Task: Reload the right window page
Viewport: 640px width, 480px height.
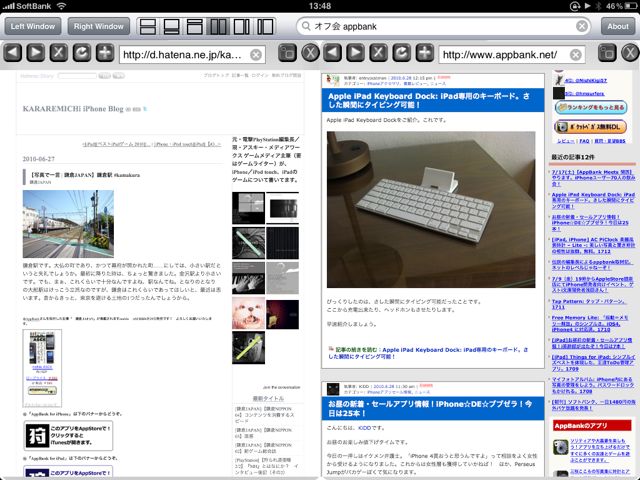Action: click(x=402, y=53)
